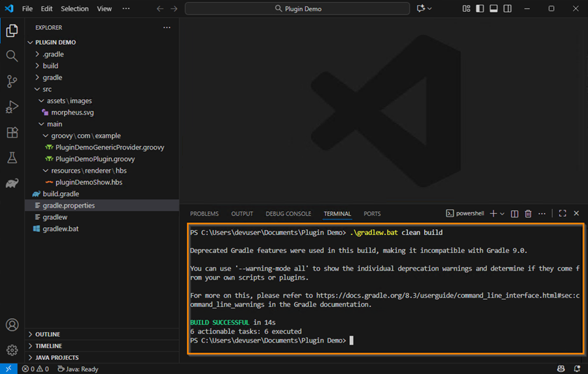Open the Customize Layout icon
The image size is (588, 374).
466,8
